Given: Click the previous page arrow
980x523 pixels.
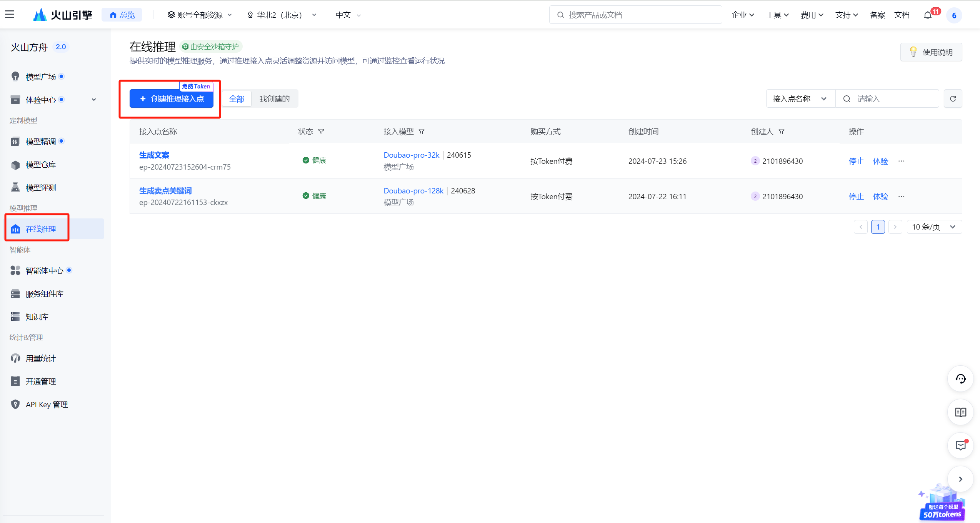Looking at the screenshot, I should point(861,227).
